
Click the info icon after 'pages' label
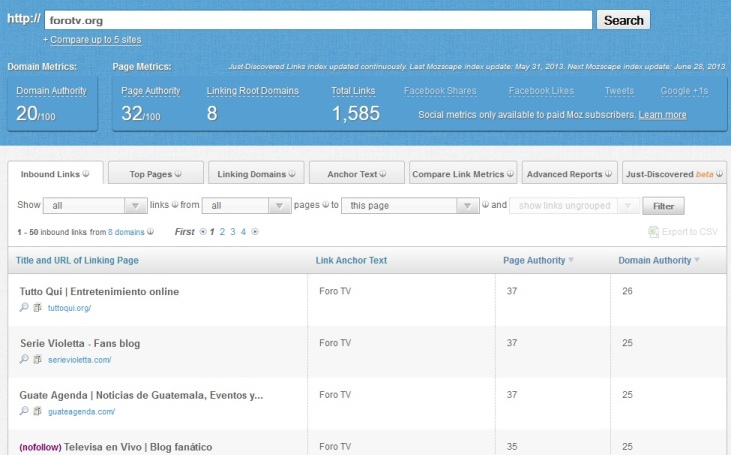[325, 204]
